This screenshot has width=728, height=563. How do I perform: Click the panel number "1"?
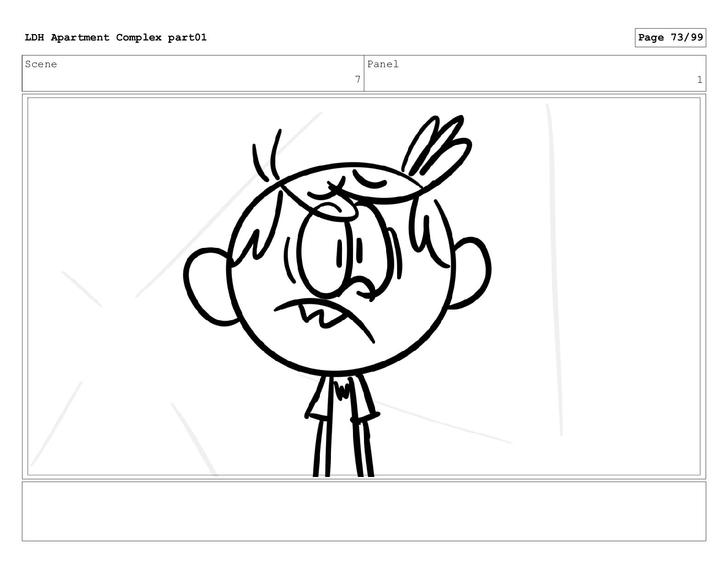(x=700, y=80)
